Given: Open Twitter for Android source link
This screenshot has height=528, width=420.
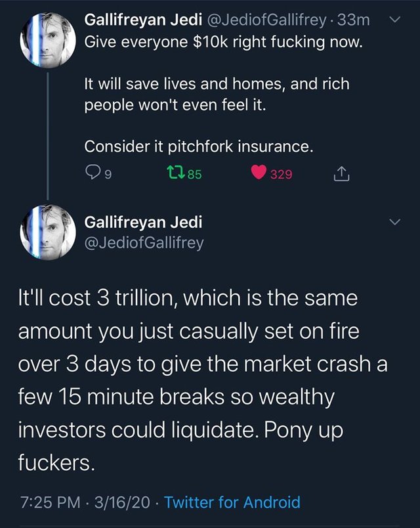Looking at the screenshot, I should (x=232, y=503).
